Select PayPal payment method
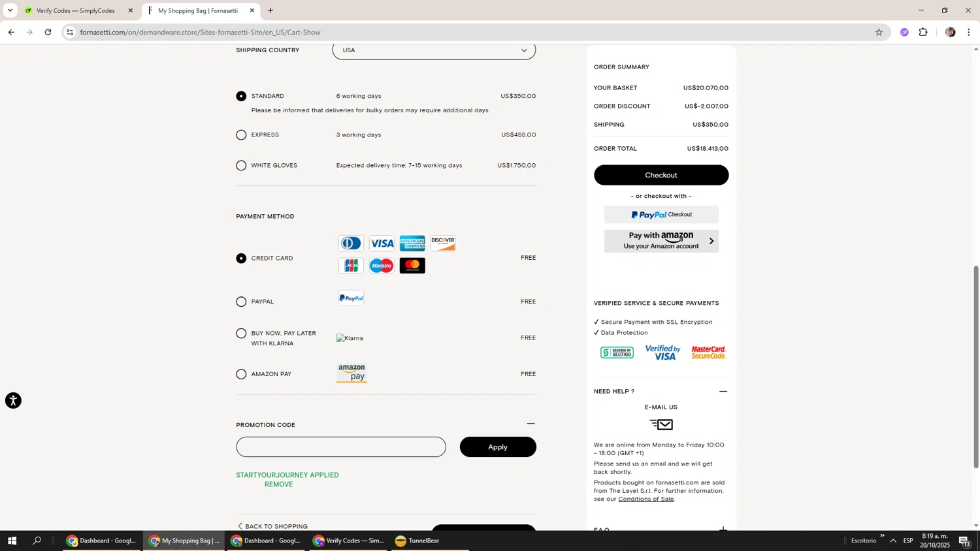980x551 pixels. (x=241, y=302)
